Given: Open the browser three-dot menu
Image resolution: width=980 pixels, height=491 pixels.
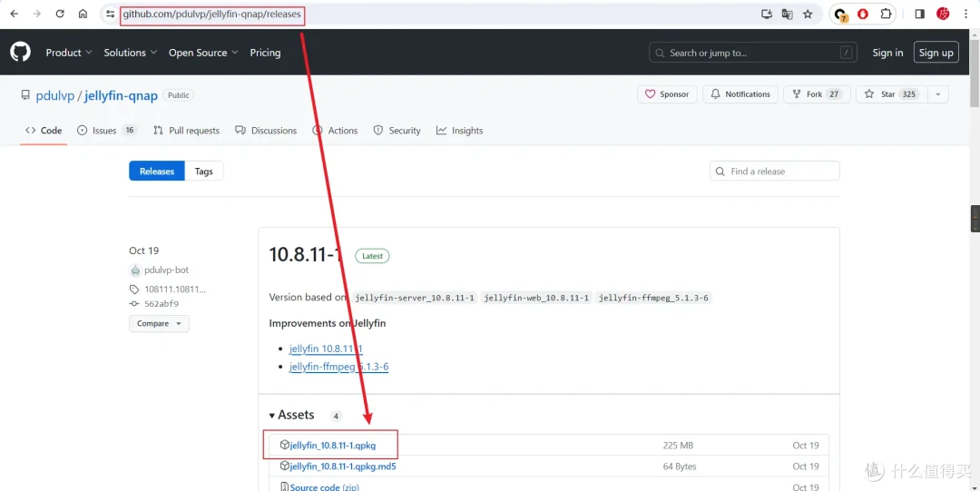Looking at the screenshot, I should point(965,14).
